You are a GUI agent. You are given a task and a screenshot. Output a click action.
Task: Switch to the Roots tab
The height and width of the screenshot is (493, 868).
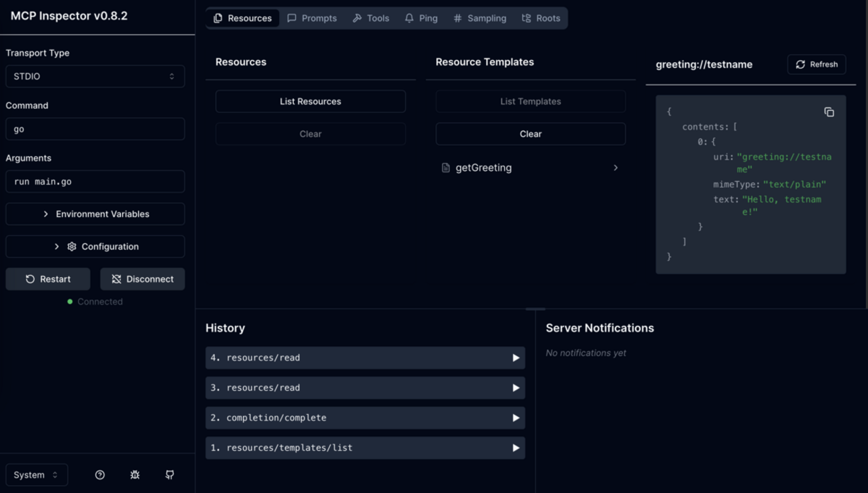pos(541,18)
